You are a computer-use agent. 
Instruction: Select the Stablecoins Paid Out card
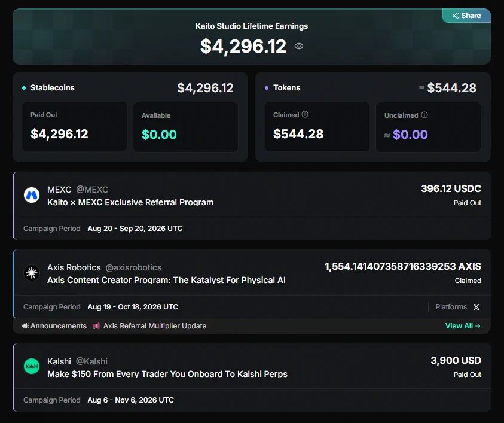[x=74, y=127]
